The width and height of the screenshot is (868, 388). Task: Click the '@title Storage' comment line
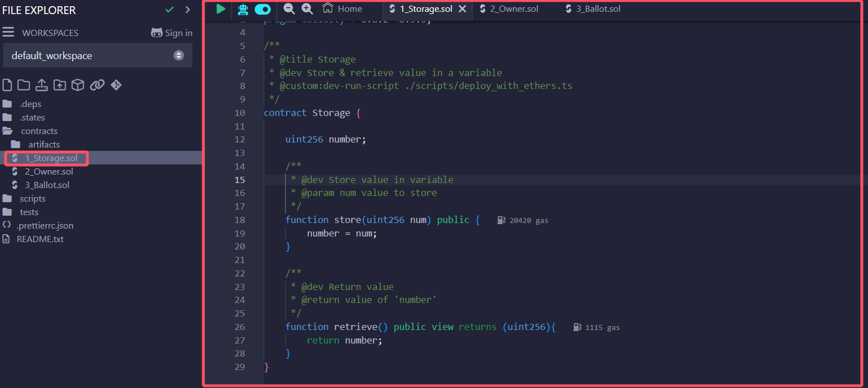click(318, 59)
